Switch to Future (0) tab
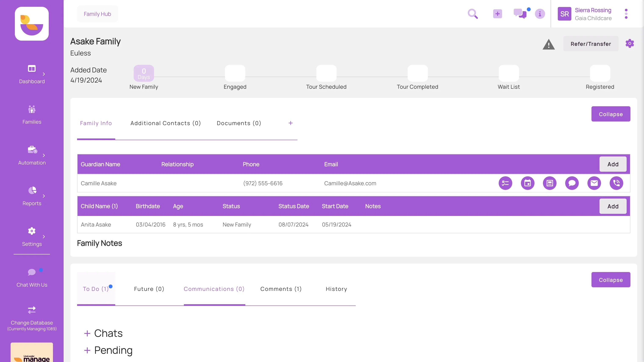644x362 pixels. point(149,289)
